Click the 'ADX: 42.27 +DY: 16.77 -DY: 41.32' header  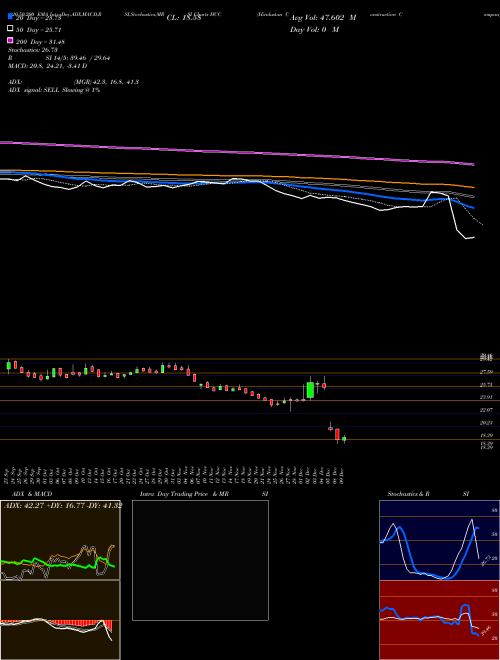[x=63, y=506]
